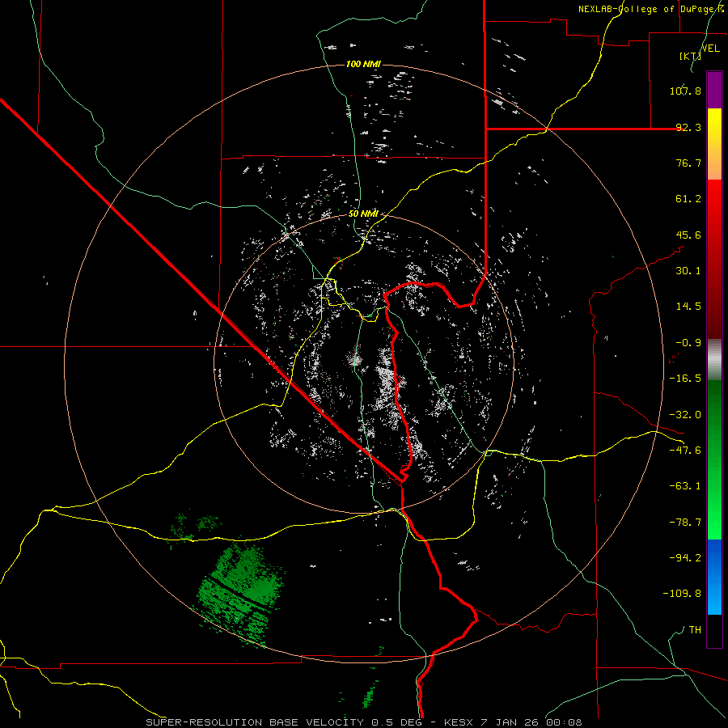Viewport: 728px width, 728px height.
Task: Click the yellow-orange segment of the color bar
Action: [x=714, y=144]
